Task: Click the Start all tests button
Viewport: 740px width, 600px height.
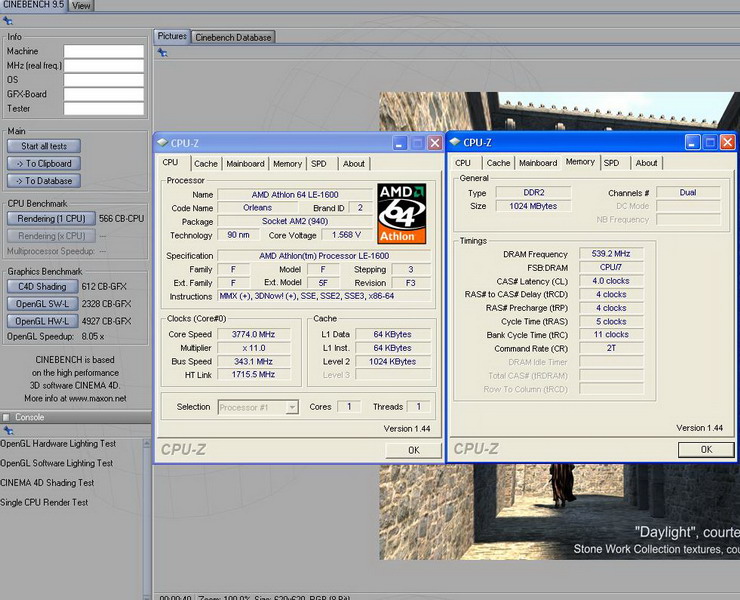Action: coord(44,146)
